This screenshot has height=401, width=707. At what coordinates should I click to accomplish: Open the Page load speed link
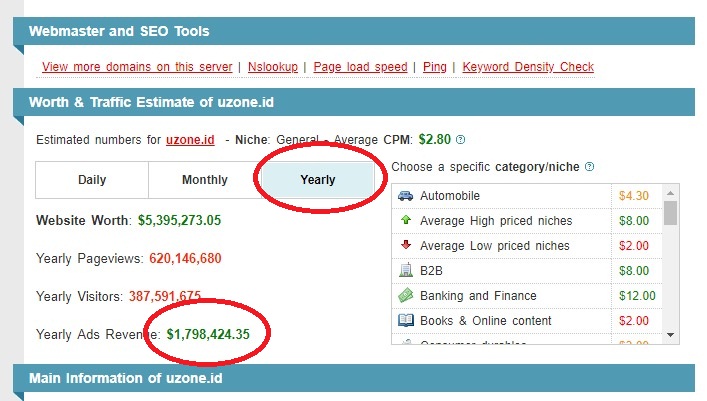(360, 67)
